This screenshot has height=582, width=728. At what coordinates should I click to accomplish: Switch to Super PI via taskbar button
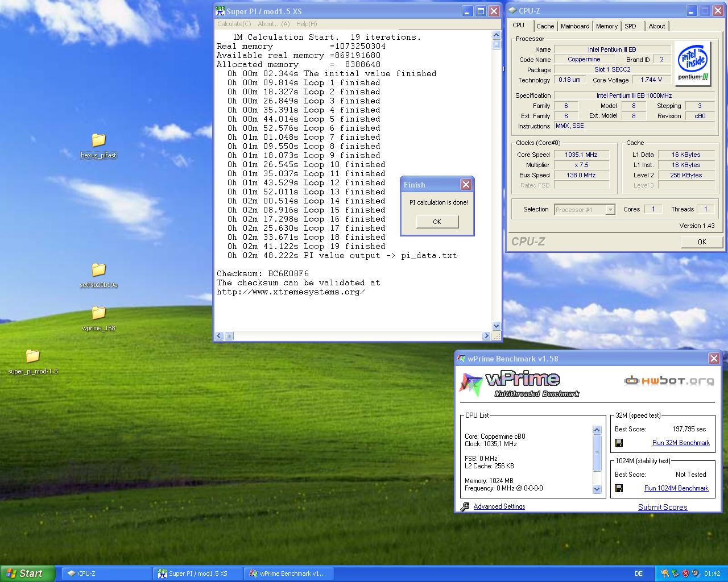198,573
